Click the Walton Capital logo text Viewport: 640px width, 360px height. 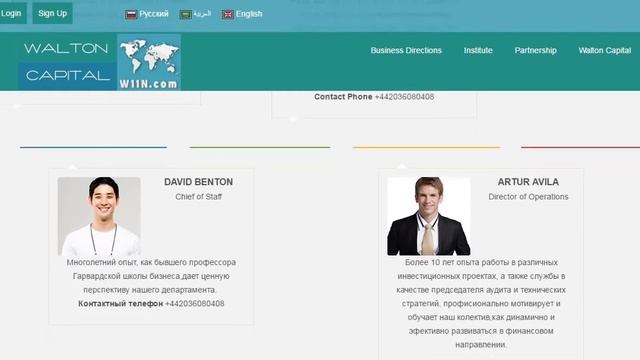tap(67, 62)
